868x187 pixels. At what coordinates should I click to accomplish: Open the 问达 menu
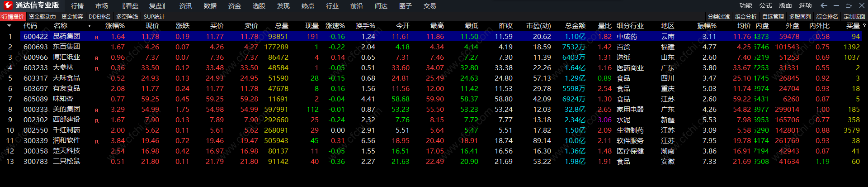(x=381, y=6)
